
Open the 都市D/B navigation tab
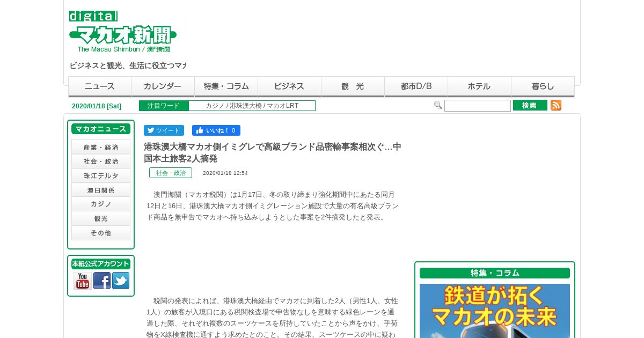pos(416,86)
